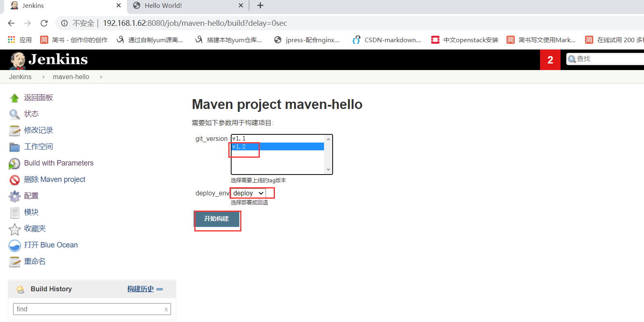
Task: Open the 构建历史 trend link
Action: [x=140, y=289]
